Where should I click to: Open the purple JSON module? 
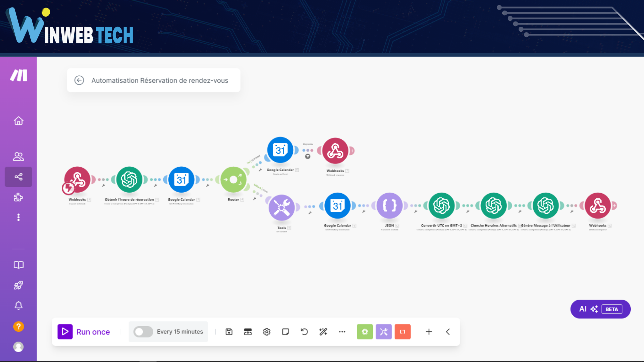[389, 206]
